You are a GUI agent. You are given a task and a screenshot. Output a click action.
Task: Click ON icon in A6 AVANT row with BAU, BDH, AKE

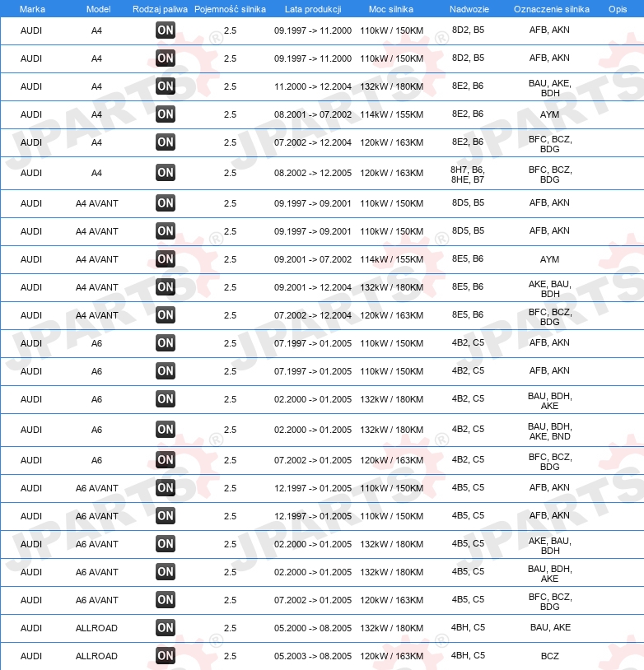coord(166,572)
